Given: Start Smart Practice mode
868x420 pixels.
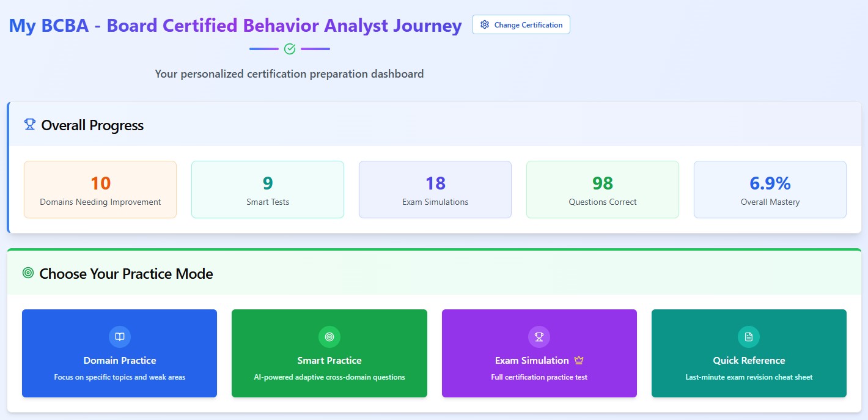Looking at the screenshot, I should (x=329, y=353).
